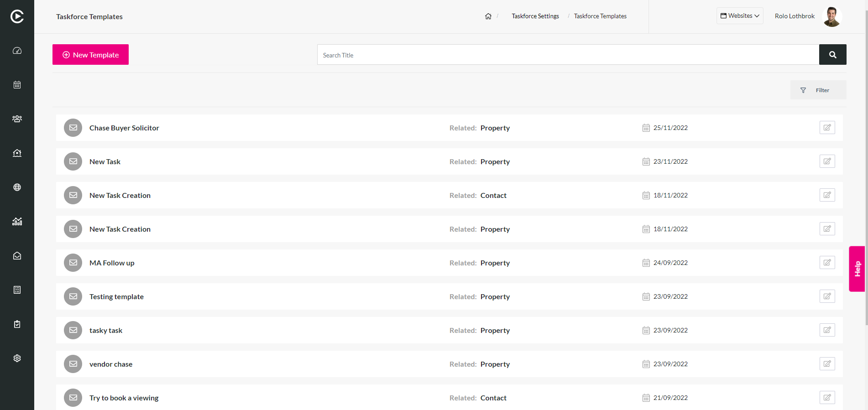Open the property house icon in sidebar

point(17,153)
